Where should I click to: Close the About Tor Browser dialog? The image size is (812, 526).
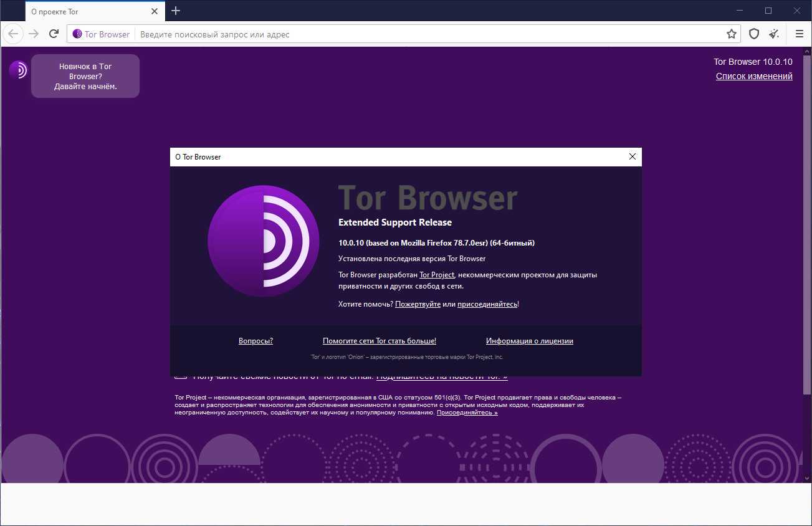633,157
